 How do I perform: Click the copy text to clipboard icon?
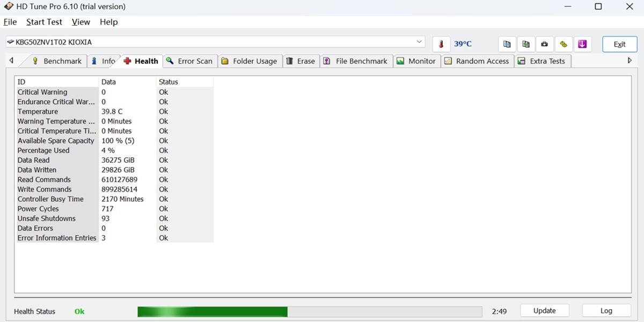click(x=507, y=44)
